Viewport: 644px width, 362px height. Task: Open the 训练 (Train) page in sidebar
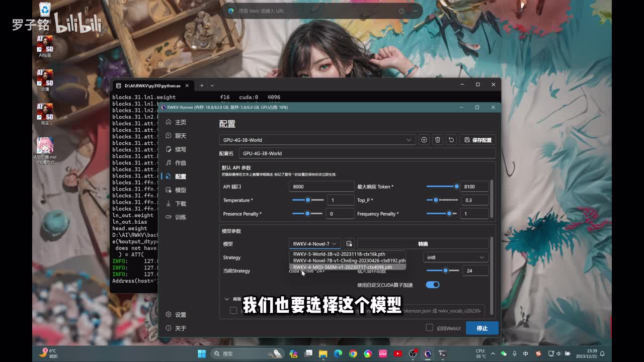180,217
